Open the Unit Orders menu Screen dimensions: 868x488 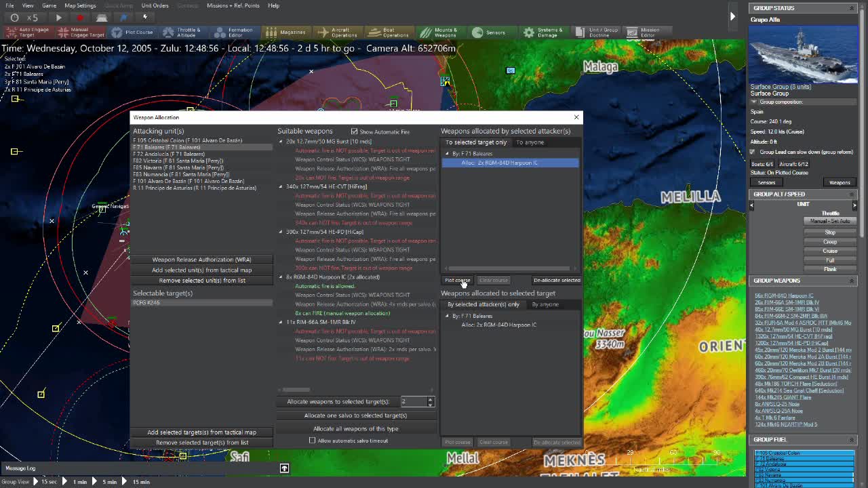155,5
